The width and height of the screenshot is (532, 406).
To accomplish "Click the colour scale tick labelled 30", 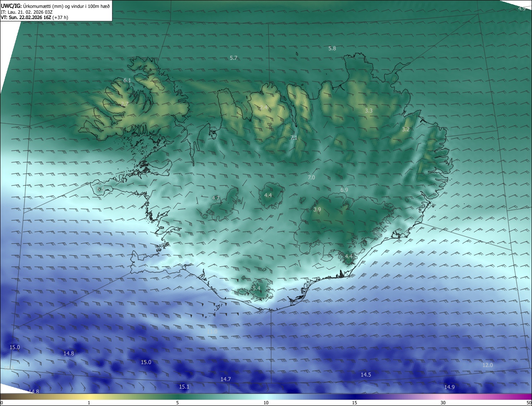I will click(443, 403).
